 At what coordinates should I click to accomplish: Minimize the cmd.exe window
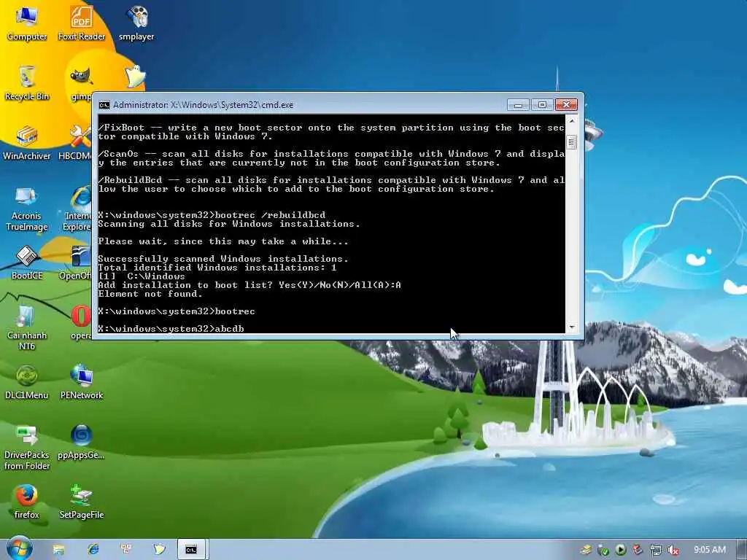point(519,105)
